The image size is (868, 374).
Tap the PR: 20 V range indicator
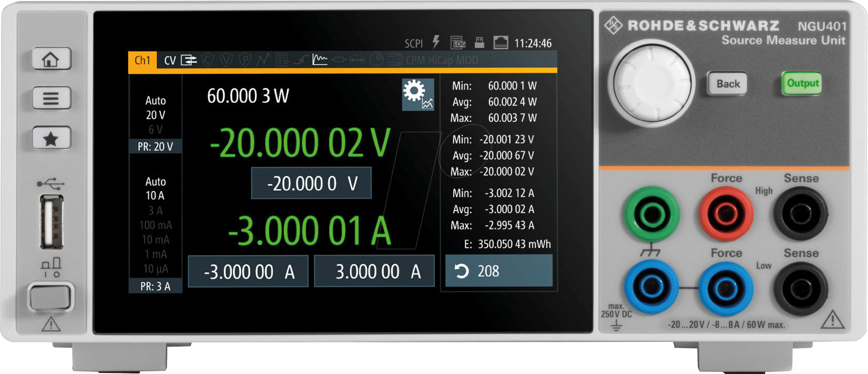click(156, 147)
